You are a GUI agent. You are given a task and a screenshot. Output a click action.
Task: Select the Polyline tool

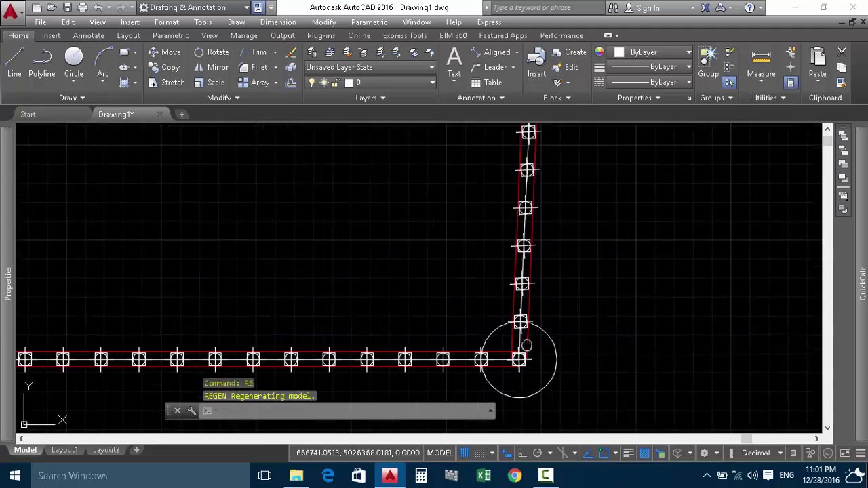[x=41, y=63]
